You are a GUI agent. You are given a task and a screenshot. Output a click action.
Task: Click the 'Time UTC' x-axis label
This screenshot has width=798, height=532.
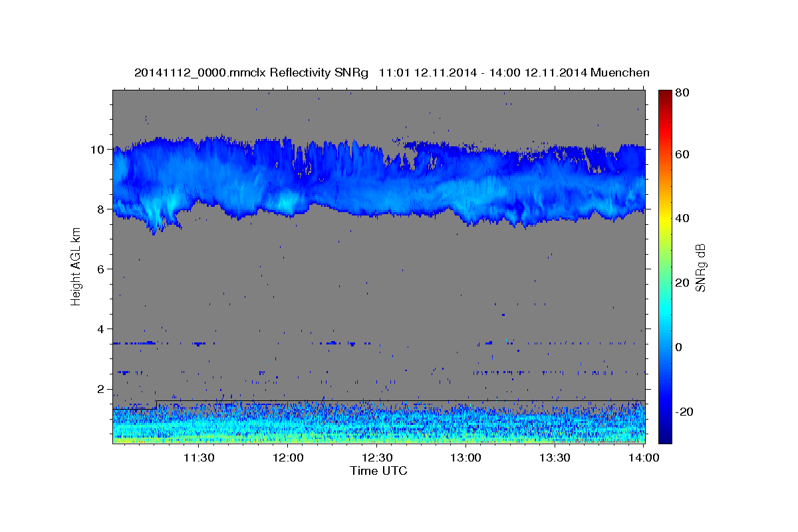click(378, 471)
